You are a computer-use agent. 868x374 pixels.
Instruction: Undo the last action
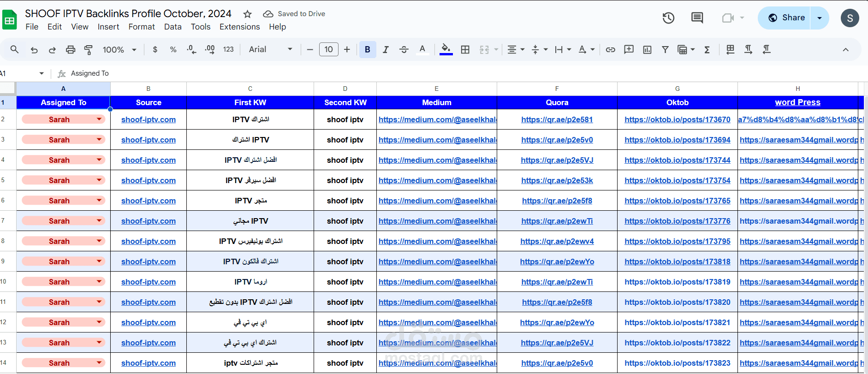tap(34, 49)
